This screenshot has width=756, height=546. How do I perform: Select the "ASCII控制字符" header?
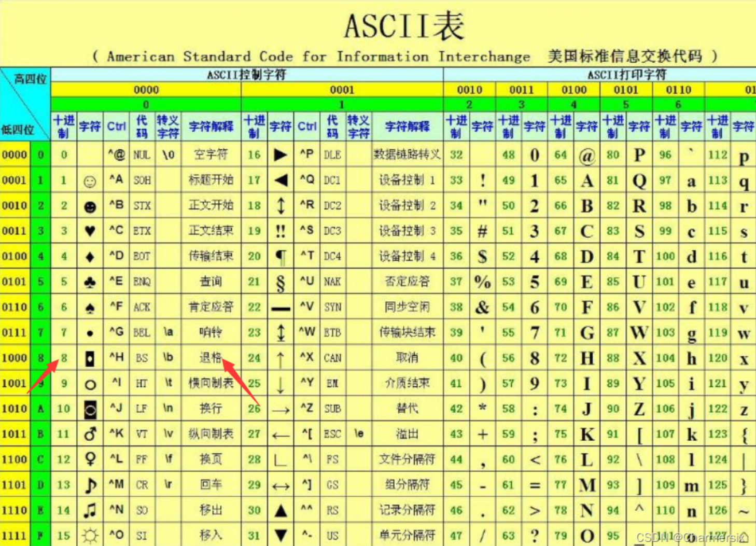246,75
